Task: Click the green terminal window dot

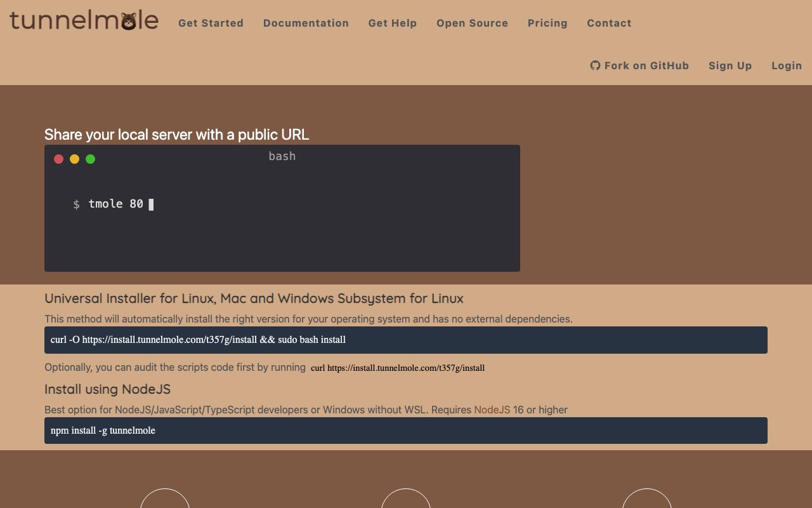Action: click(91, 159)
